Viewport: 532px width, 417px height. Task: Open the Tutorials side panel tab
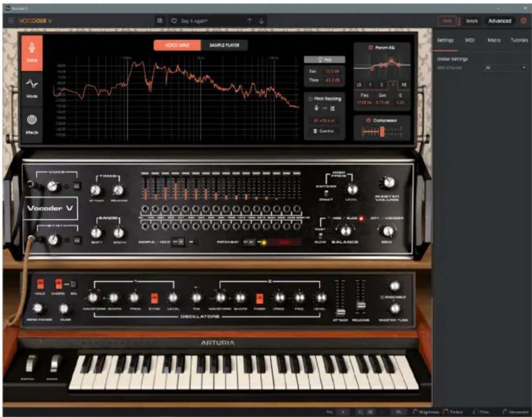[x=519, y=40]
